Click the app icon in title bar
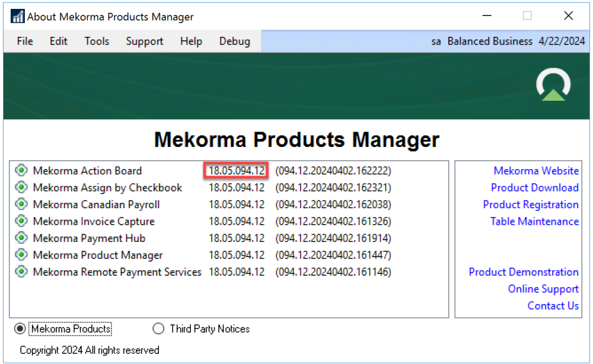This screenshot has height=364, width=593. click(x=17, y=17)
